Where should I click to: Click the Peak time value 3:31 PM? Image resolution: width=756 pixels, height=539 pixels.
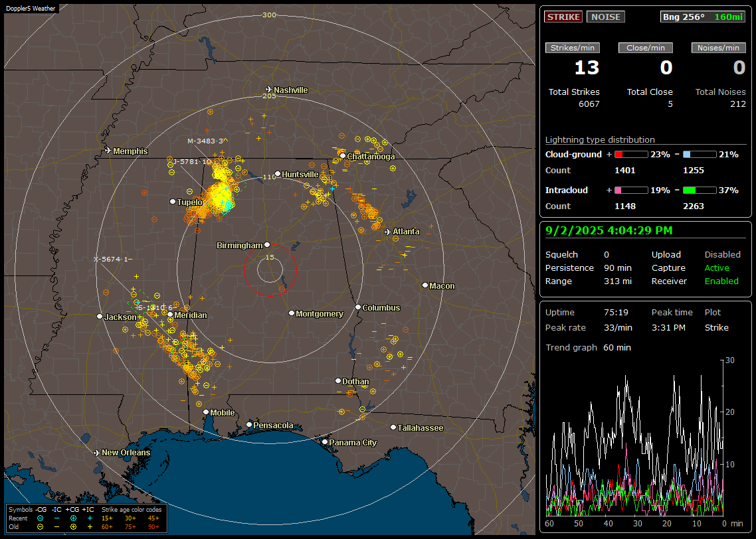click(668, 327)
